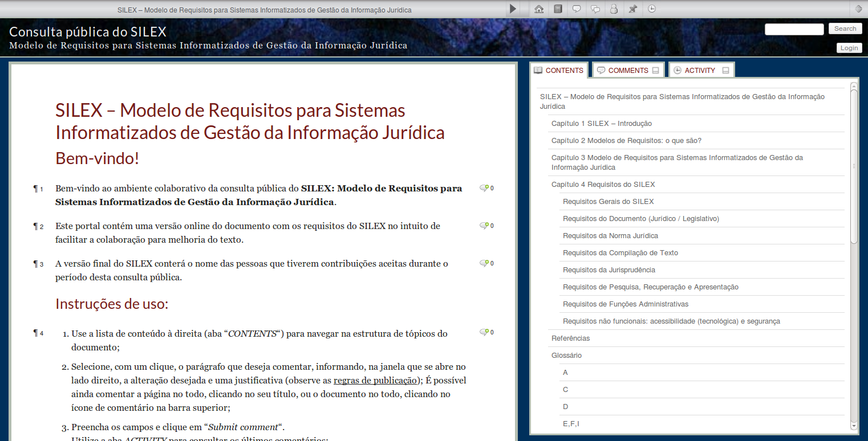This screenshot has height=441, width=868.
Task: Click comment bubble beside paragraph 1
Action: (484, 188)
